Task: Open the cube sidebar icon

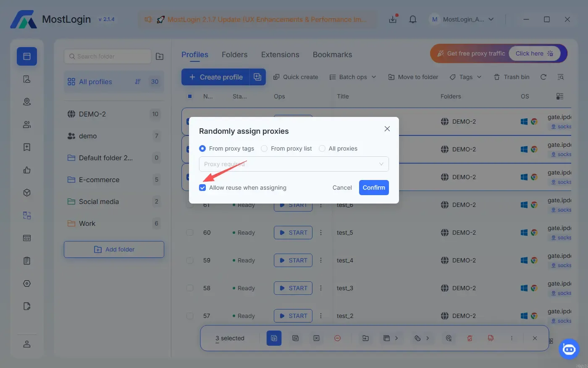Action: click(x=27, y=193)
